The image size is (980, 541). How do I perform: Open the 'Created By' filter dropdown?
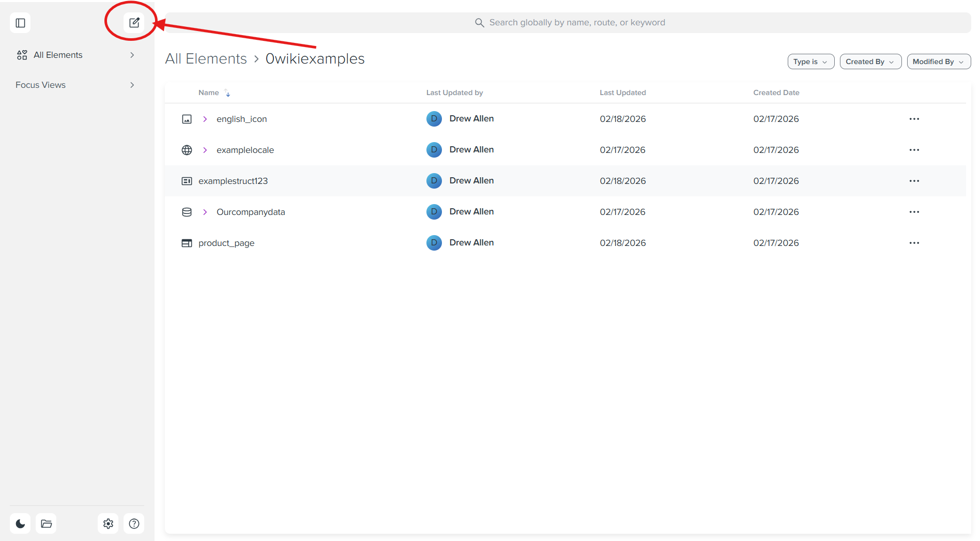tap(870, 61)
